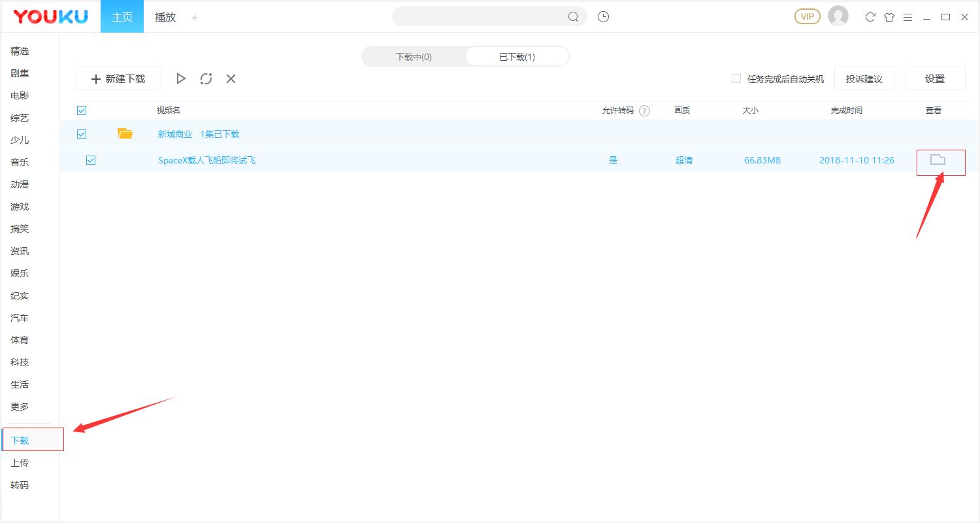980x523 pixels.
Task: Open the hamburger main menu
Action: [x=907, y=17]
